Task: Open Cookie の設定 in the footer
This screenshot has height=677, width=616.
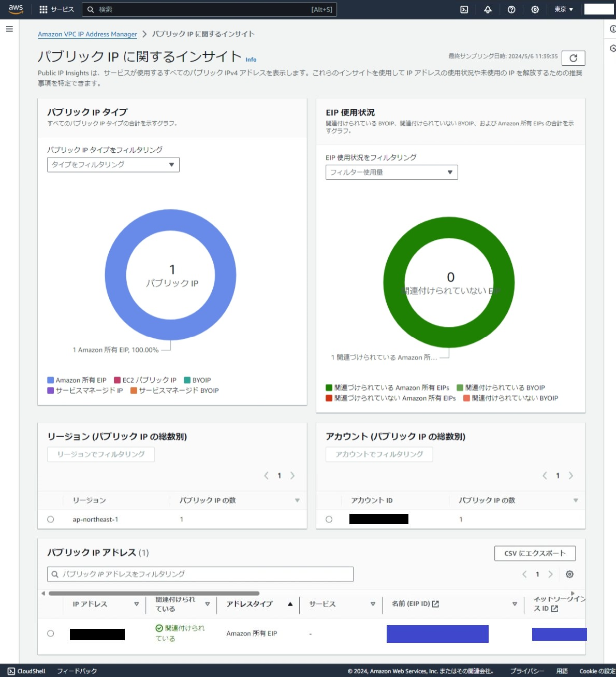Action: (x=597, y=671)
